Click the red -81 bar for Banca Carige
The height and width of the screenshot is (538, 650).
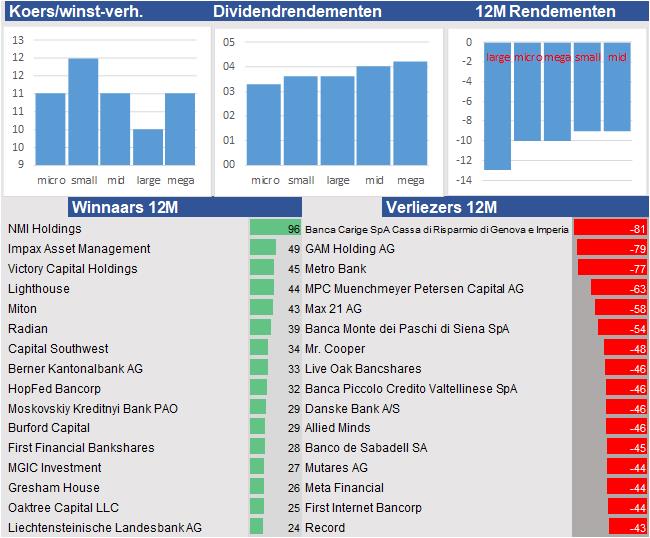[x=611, y=229]
